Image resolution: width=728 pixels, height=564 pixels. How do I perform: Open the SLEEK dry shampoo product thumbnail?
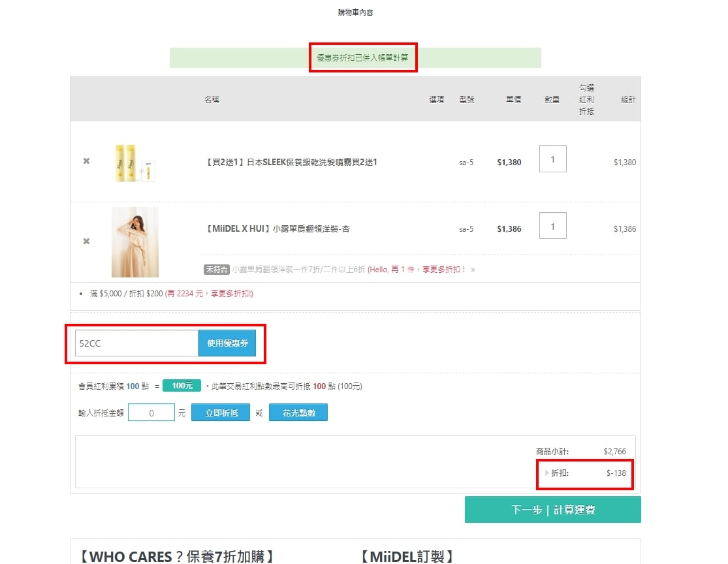(x=135, y=163)
